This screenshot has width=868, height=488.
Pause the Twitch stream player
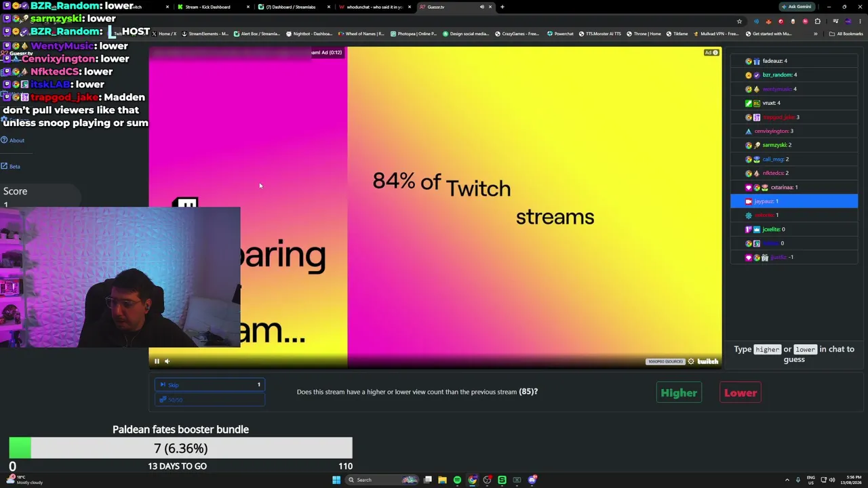coord(157,361)
